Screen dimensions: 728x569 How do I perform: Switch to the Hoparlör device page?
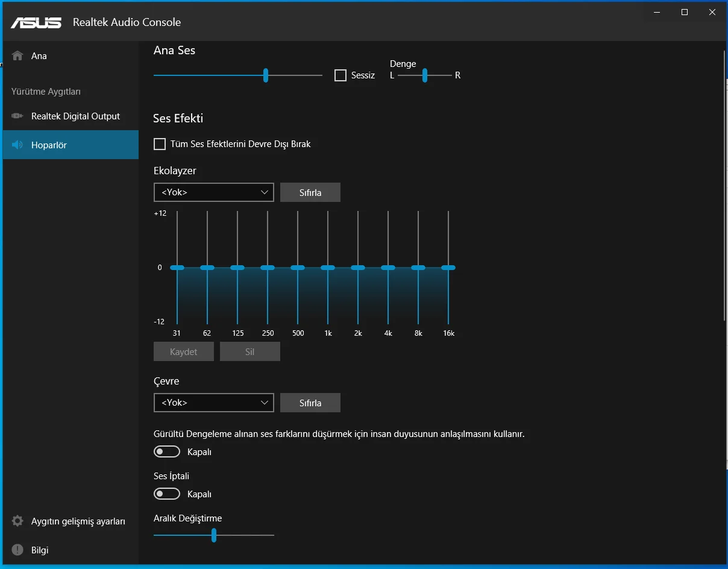click(x=50, y=145)
